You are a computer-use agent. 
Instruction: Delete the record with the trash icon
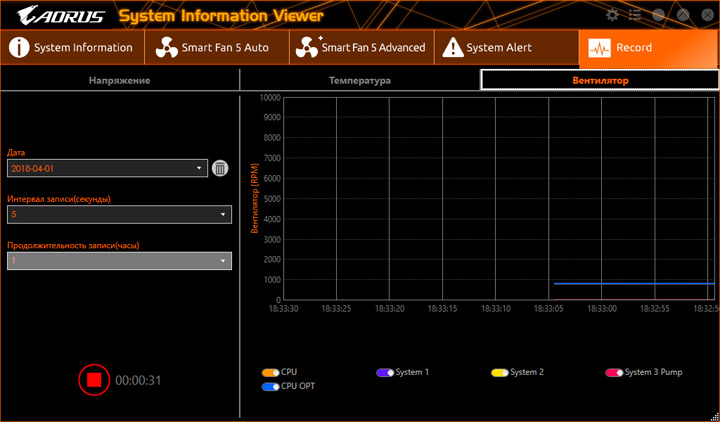pos(220,169)
